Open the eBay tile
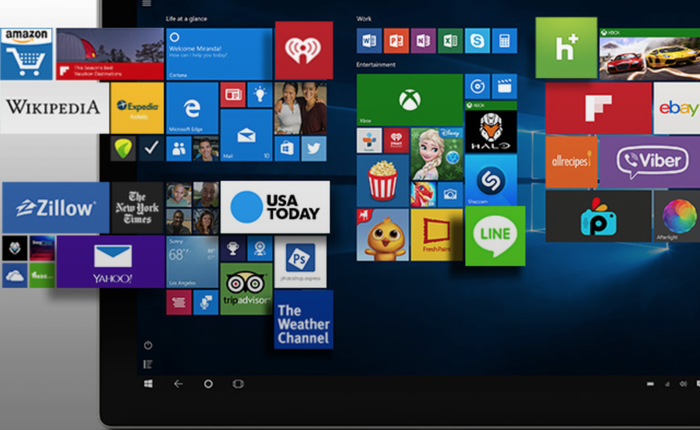The height and width of the screenshot is (430, 700). 676,108
